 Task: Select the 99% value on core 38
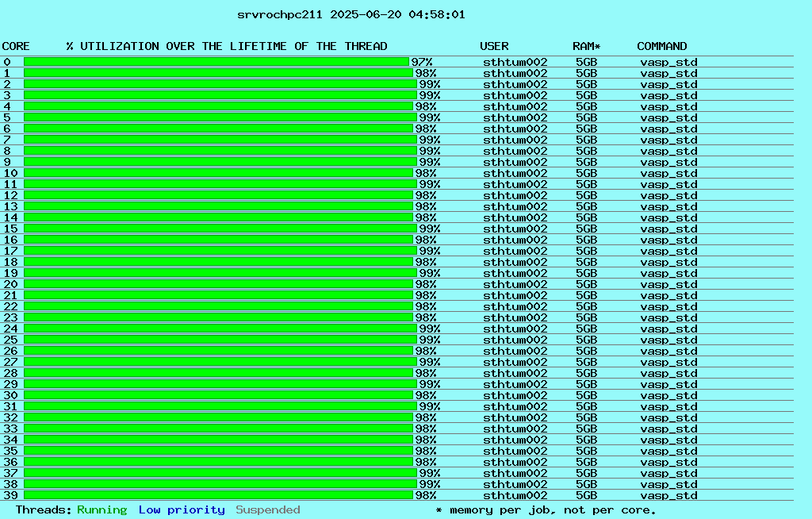tap(429, 484)
